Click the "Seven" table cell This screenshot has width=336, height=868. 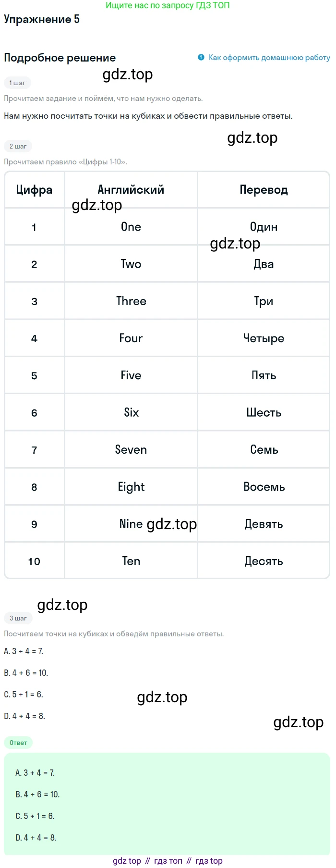[131, 450]
